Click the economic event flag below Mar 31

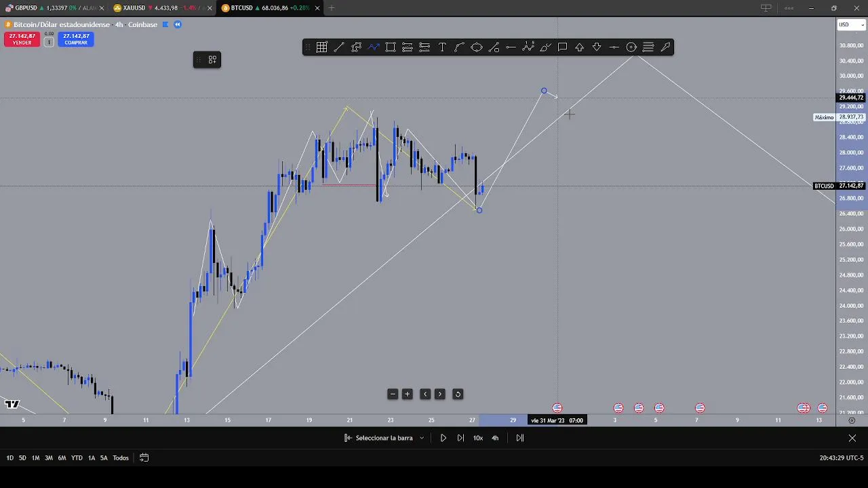coord(557,408)
